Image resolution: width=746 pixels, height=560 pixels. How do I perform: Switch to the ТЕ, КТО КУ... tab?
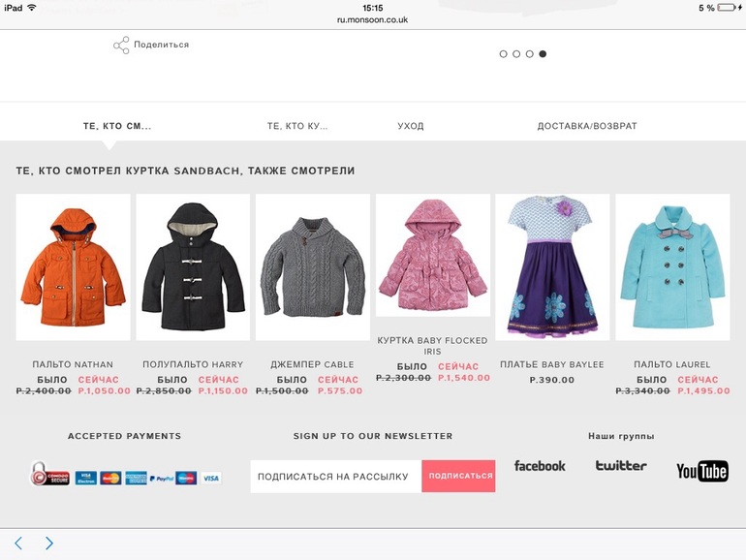297,126
